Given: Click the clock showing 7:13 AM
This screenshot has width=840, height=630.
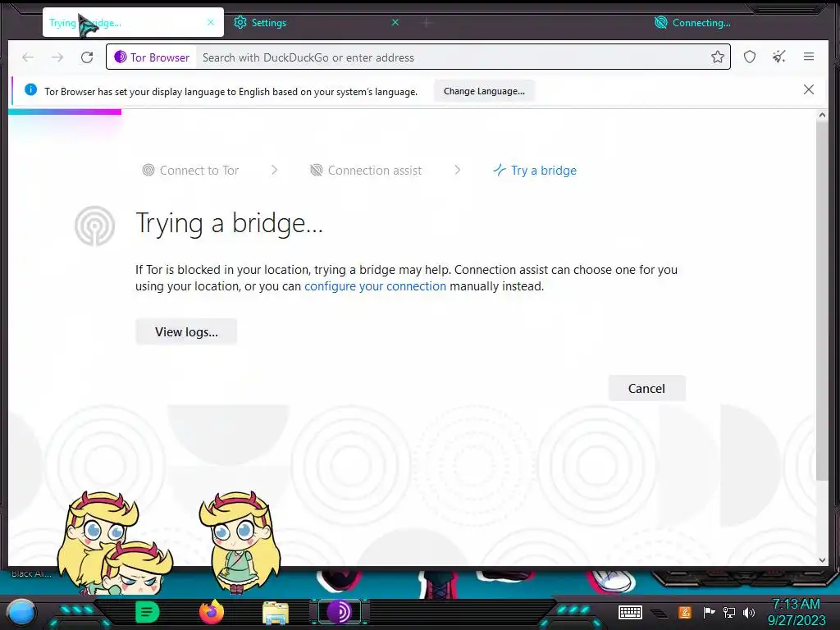Looking at the screenshot, I should coord(796,604).
